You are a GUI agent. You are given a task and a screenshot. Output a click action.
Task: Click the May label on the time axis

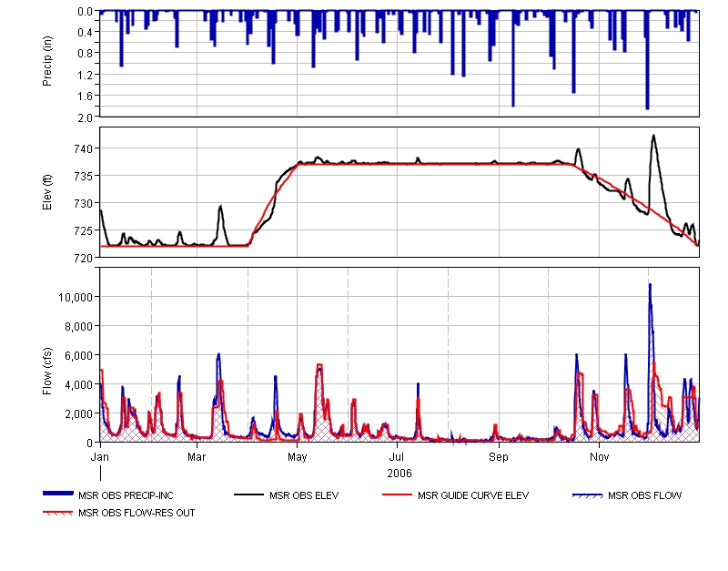298,457
